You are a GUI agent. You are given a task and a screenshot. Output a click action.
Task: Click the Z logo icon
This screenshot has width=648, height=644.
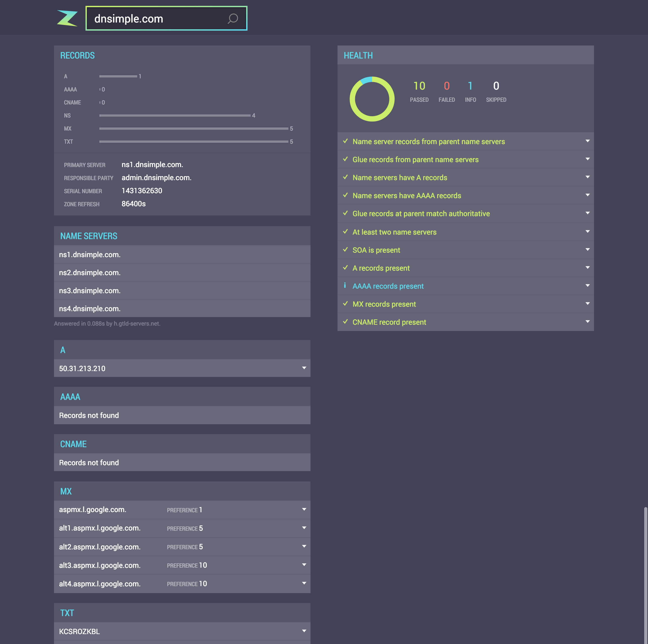[67, 18]
